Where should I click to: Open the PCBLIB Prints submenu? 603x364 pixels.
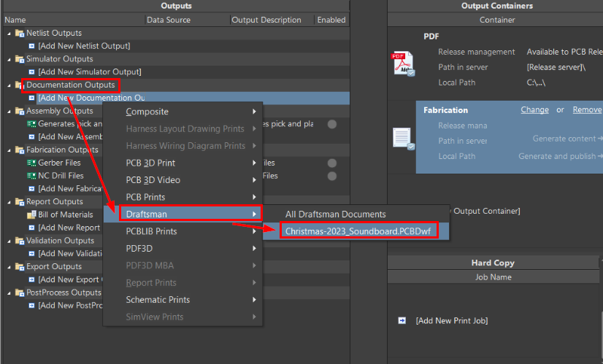coord(183,231)
